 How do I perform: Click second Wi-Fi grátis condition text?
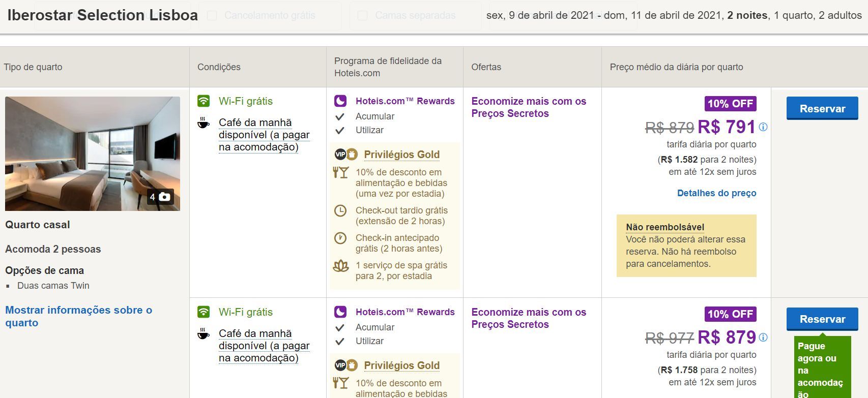pyautogui.click(x=246, y=312)
